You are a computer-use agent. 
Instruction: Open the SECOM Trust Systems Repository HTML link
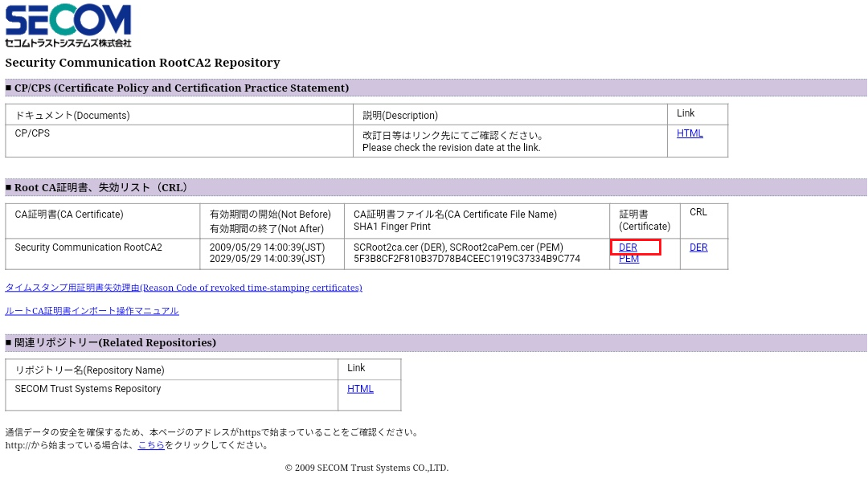tap(360, 389)
